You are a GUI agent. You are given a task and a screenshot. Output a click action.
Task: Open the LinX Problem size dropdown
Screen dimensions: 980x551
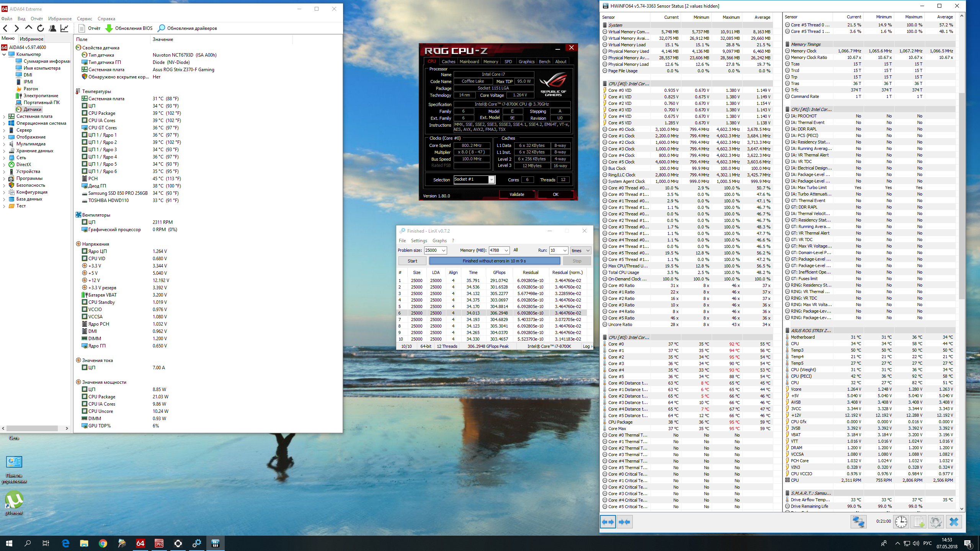pos(444,250)
